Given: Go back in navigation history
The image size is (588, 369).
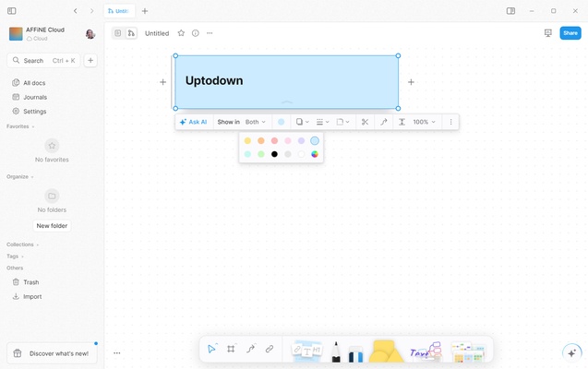Looking at the screenshot, I should [76, 11].
